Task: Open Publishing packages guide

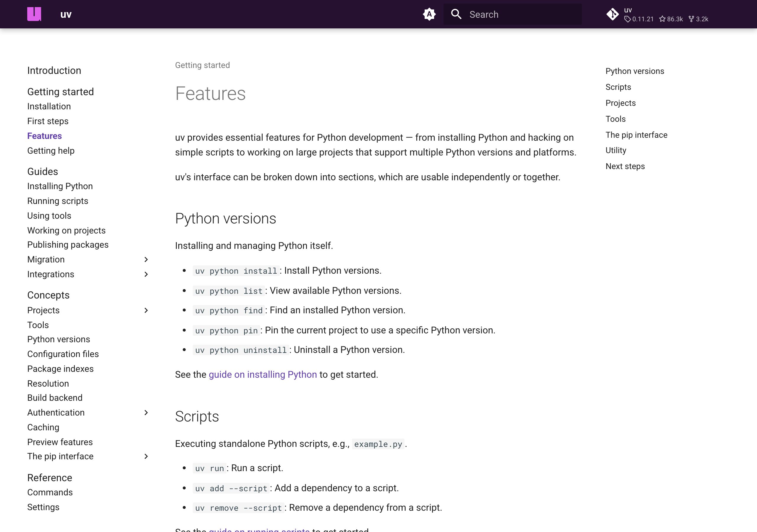Action: click(68, 245)
